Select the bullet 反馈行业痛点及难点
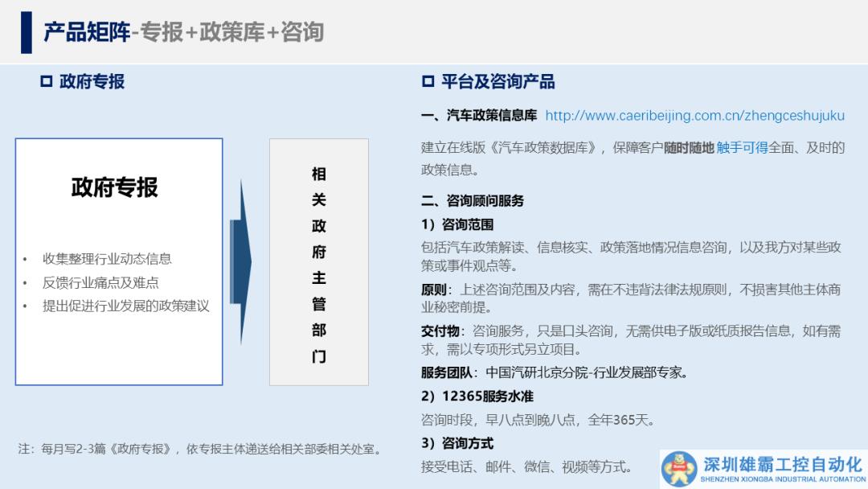This screenshot has height=489, width=868. click(x=100, y=282)
